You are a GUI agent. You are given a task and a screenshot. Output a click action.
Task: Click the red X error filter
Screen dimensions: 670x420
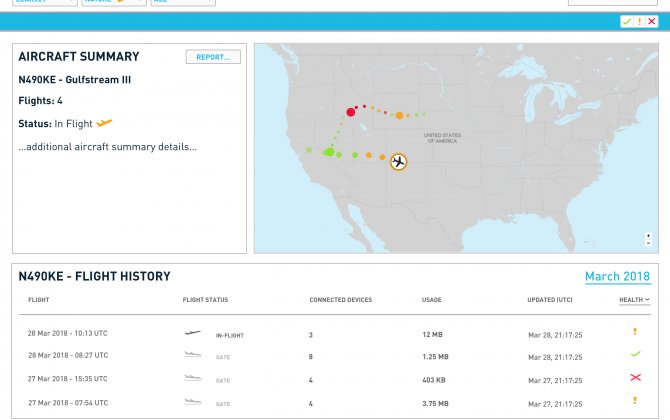point(652,21)
